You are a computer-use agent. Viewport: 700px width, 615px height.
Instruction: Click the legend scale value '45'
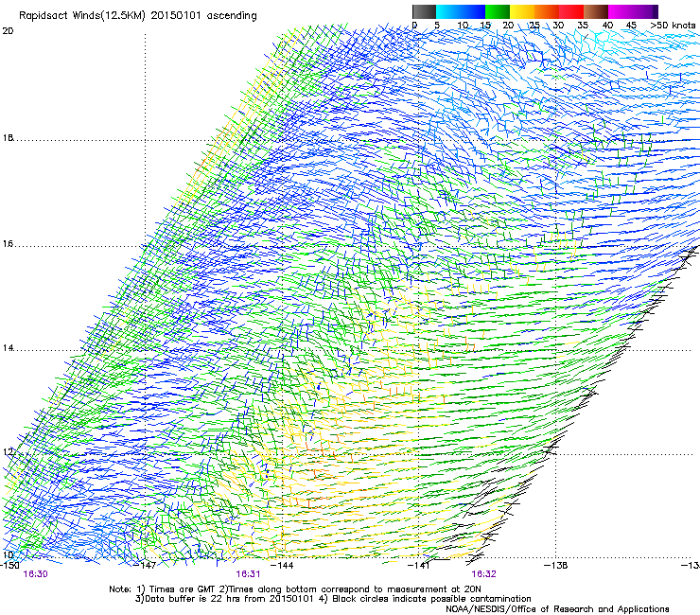[x=631, y=25]
